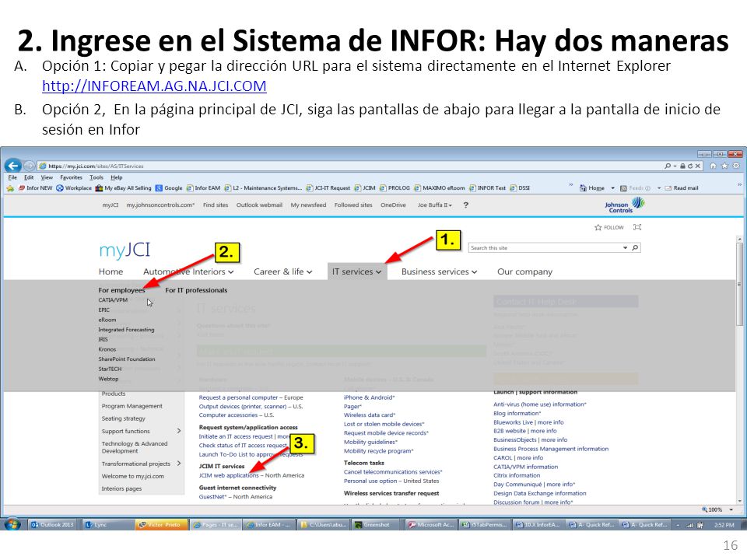Screen dimensions: 747x560
Task: Click the site search magnifier icon
Action: click(x=635, y=247)
